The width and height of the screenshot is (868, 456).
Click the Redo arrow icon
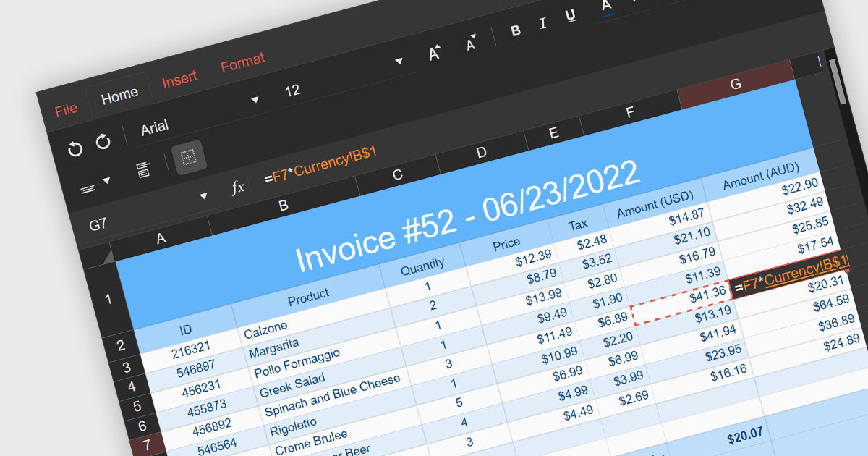click(x=103, y=141)
